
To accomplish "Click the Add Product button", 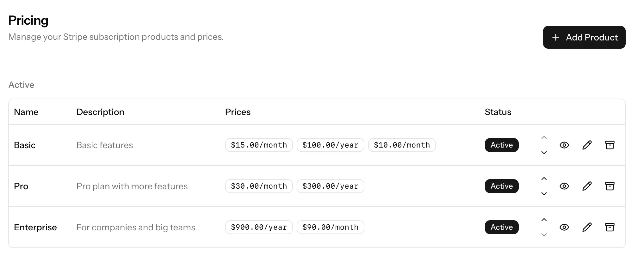I will [x=584, y=37].
